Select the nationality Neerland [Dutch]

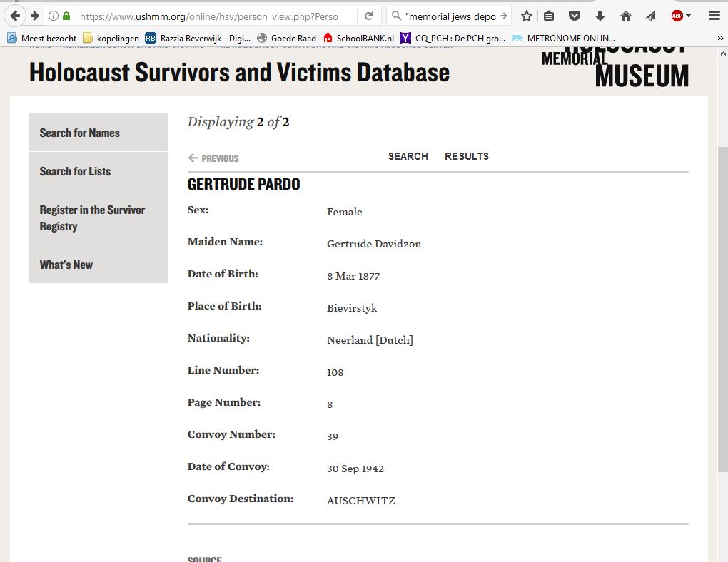[x=370, y=340]
